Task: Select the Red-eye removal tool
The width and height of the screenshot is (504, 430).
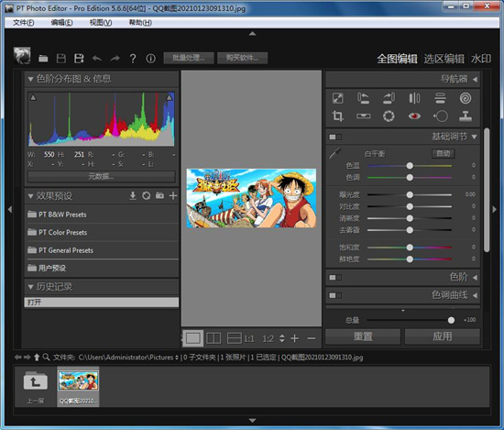Action: (414, 116)
